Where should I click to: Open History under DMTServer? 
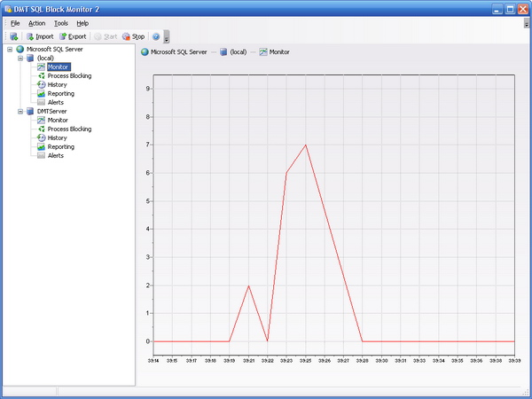point(57,137)
